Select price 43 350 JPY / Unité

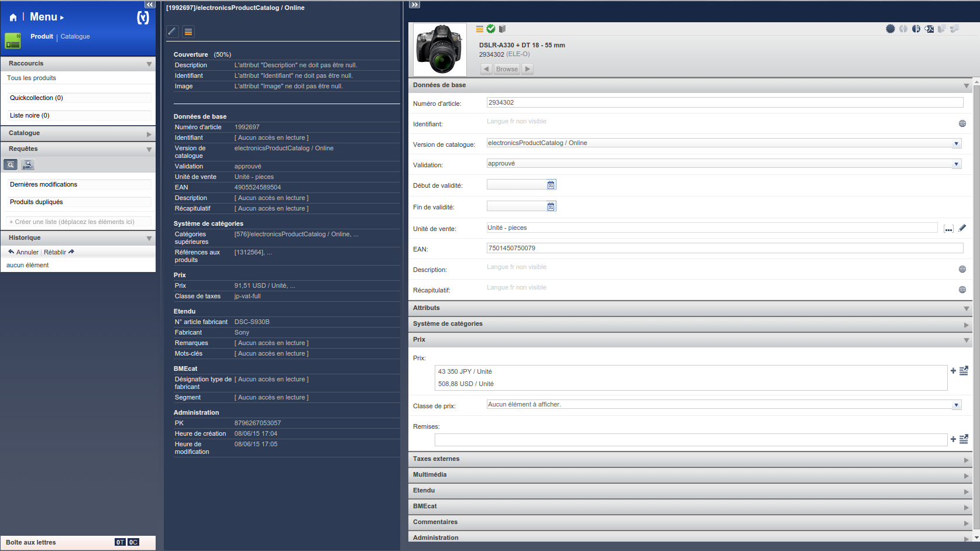point(465,371)
